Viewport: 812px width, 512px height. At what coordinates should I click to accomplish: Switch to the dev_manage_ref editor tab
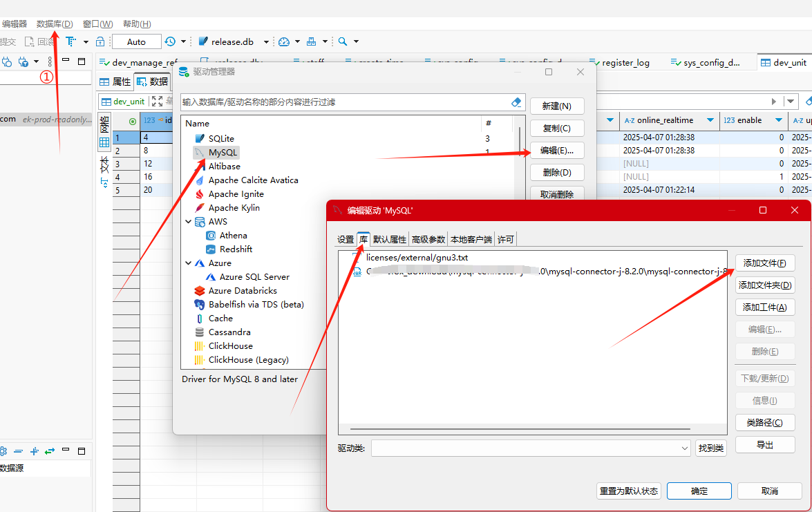[x=138, y=62]
